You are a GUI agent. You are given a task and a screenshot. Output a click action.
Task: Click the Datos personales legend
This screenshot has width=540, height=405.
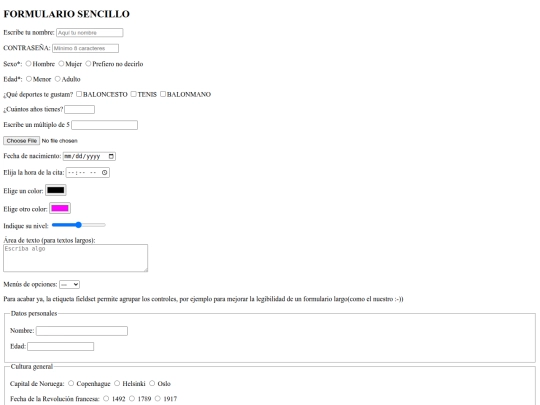pos(34,313)
